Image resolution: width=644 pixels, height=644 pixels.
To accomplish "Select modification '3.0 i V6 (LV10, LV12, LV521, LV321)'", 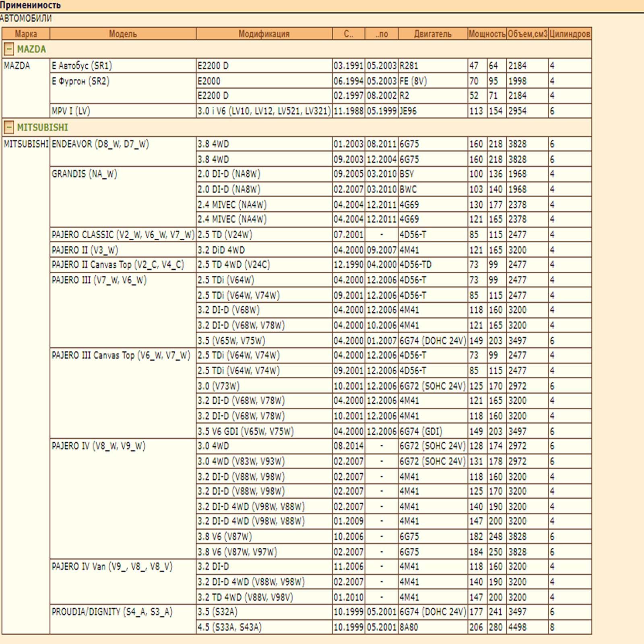I will point(264,111).
